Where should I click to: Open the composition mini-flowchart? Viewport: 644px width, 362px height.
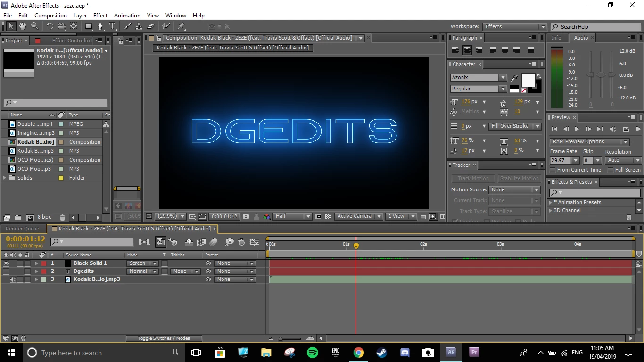coord(144,242)
